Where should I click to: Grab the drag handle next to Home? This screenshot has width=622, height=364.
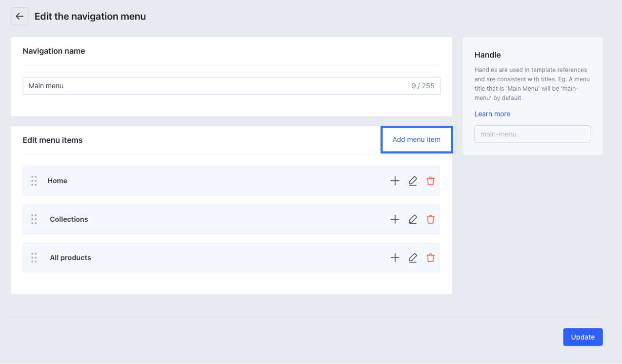pyautogui.click(x=34, y=181)
